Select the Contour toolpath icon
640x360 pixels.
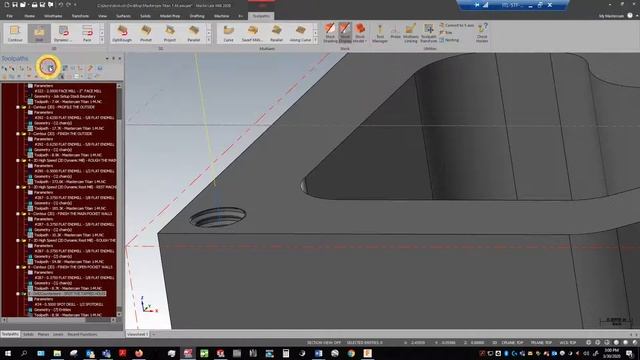15,33
